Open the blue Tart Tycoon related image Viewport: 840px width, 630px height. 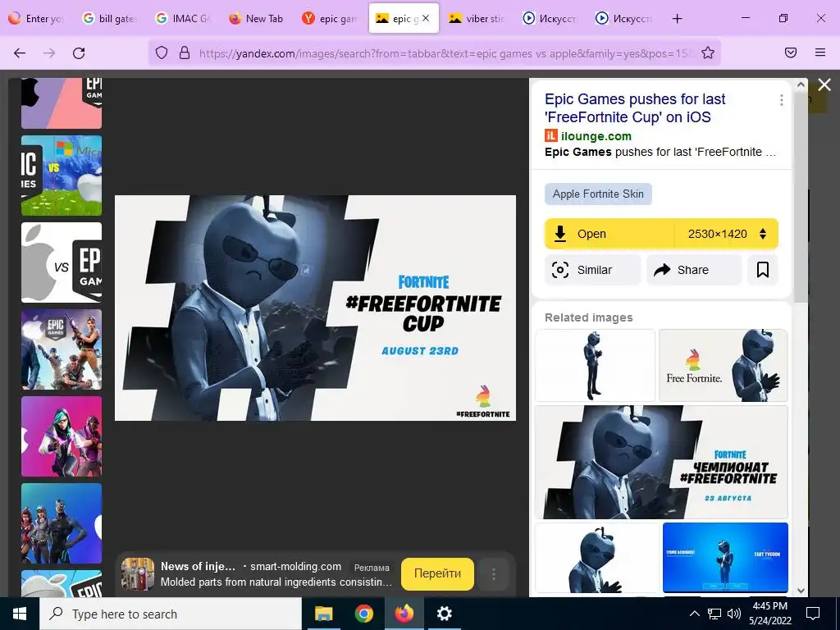(x=725, y=558)
